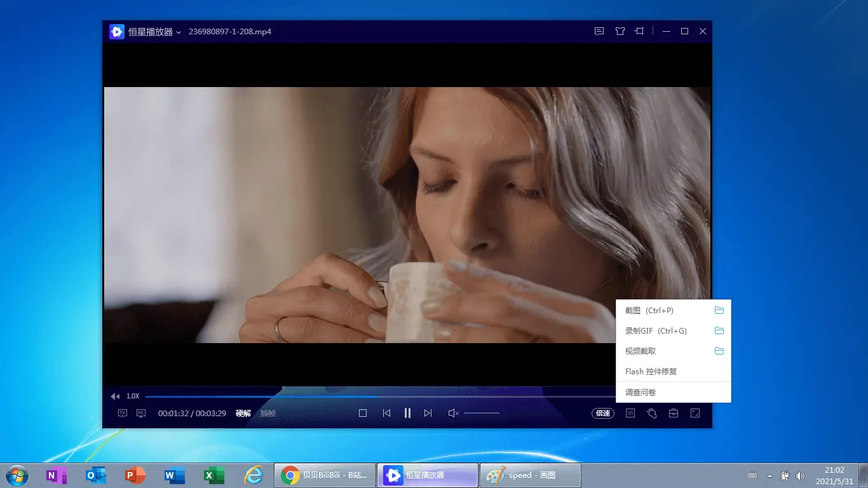Select 录制GIF (Ctrl+G) menu entry
Viewport: 868px width, 488px height.
[x=674, y=330]
